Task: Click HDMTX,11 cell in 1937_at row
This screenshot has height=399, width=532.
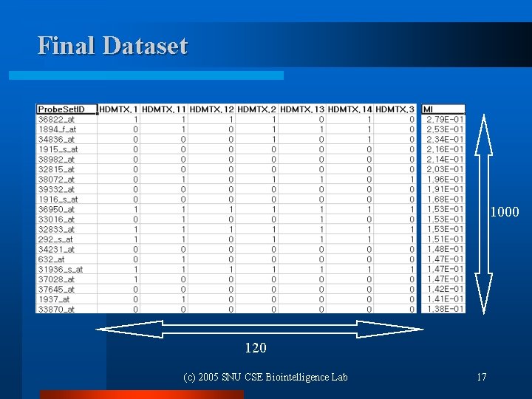Action: tap(164, 299)
